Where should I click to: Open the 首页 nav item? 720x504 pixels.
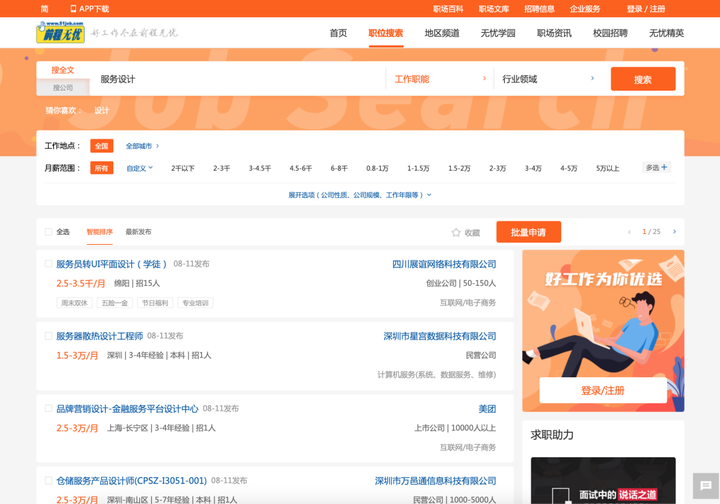(338, 33)
